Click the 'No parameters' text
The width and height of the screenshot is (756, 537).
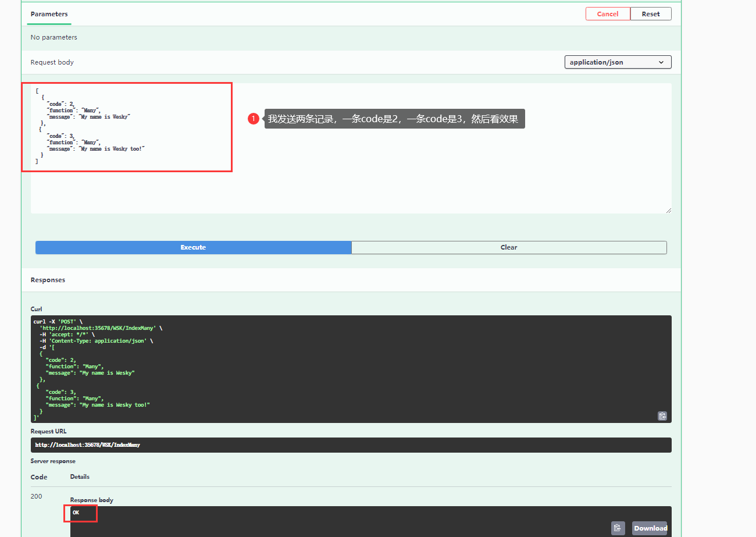tap(54, 37)
